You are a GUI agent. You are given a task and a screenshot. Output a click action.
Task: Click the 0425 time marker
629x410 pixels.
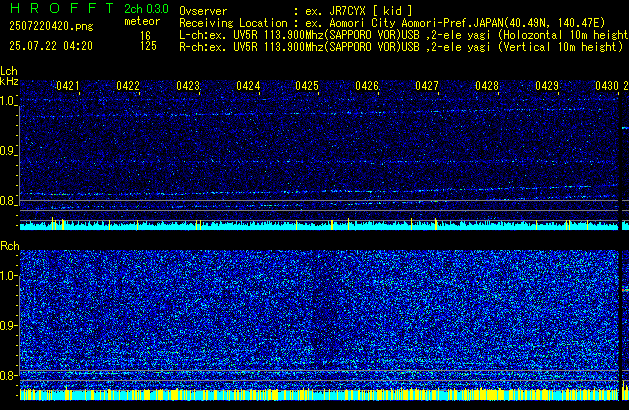pos(307,86)
